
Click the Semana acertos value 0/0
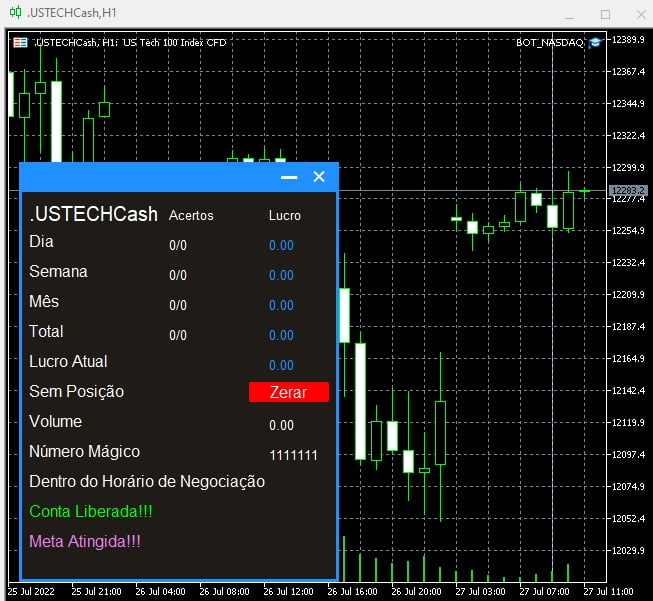click(178, 275)
